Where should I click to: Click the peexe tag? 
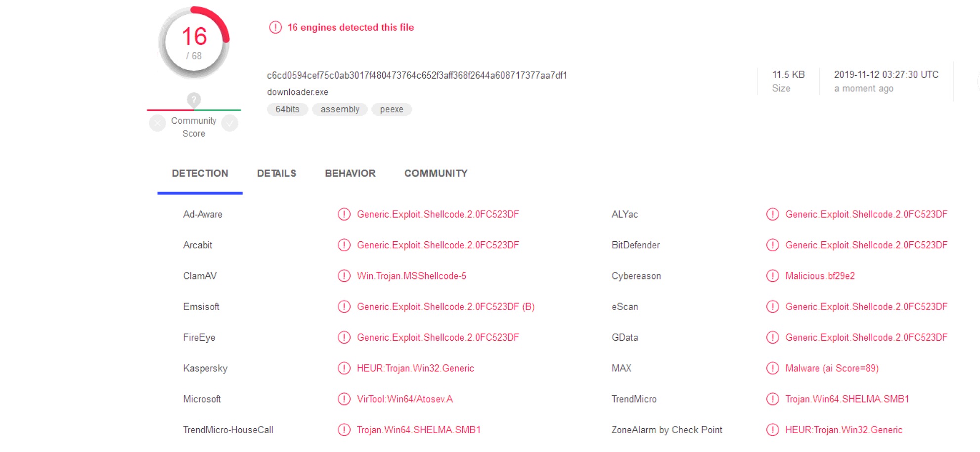392,109
